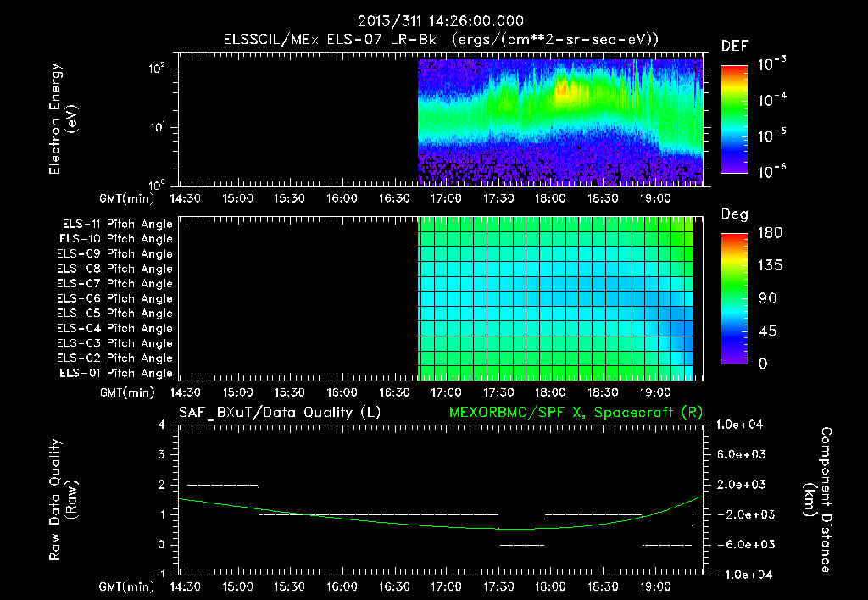This screenshot has width=868, height=600.
Task: Click the Raw Data Quality (Raw) axis label
Action: tap(63, 500)
